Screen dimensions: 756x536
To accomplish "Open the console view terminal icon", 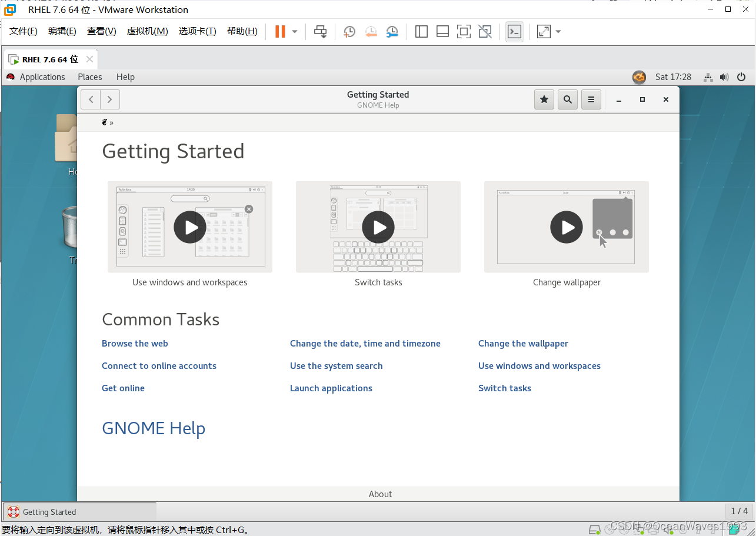I will (514, 32).
